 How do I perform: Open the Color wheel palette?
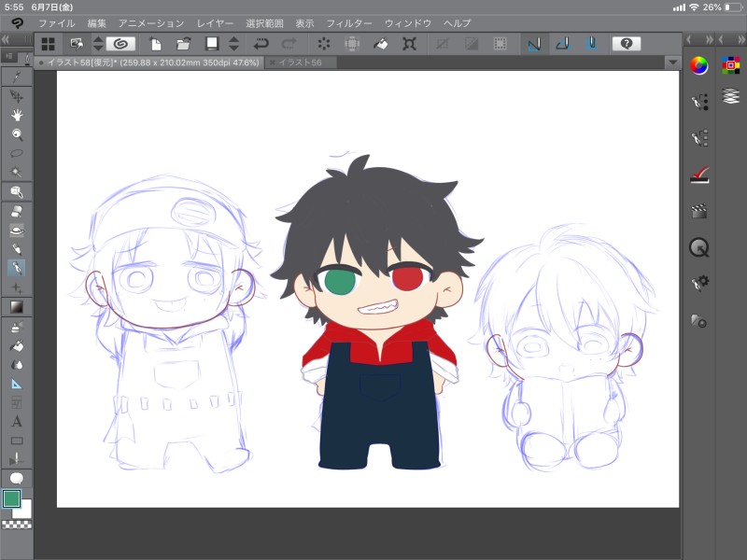(x=698, y=65)
